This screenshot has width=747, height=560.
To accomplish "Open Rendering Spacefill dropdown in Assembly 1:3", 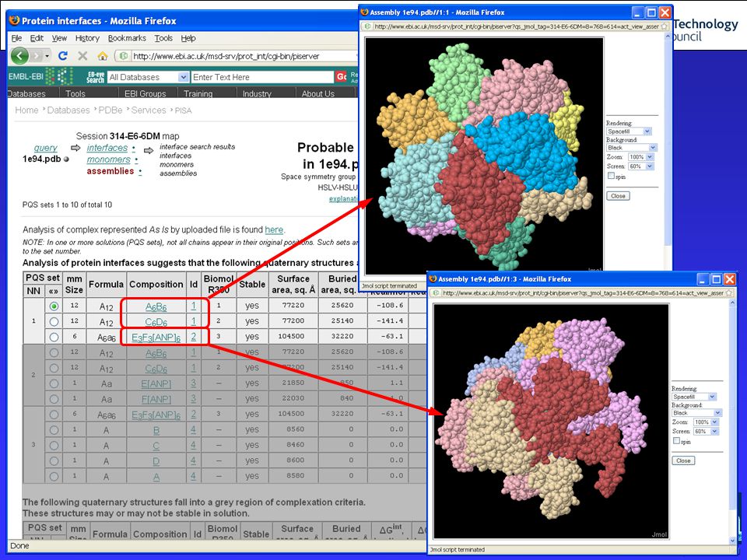I will [x=694, y=397].
